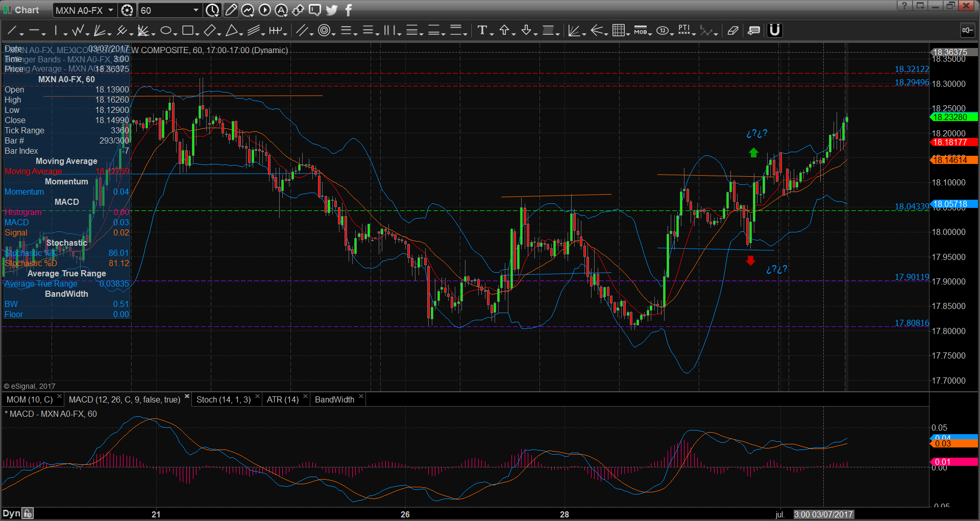The height and width of the screenshot is (521, 980).
Task: Select the rotated rectangle tool
Action: (x=209, y=31)
